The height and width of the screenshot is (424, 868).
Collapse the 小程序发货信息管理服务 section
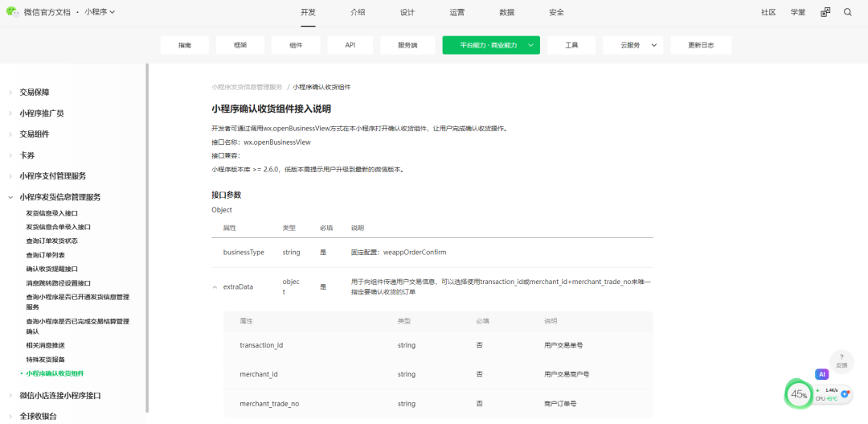[10, 197]
